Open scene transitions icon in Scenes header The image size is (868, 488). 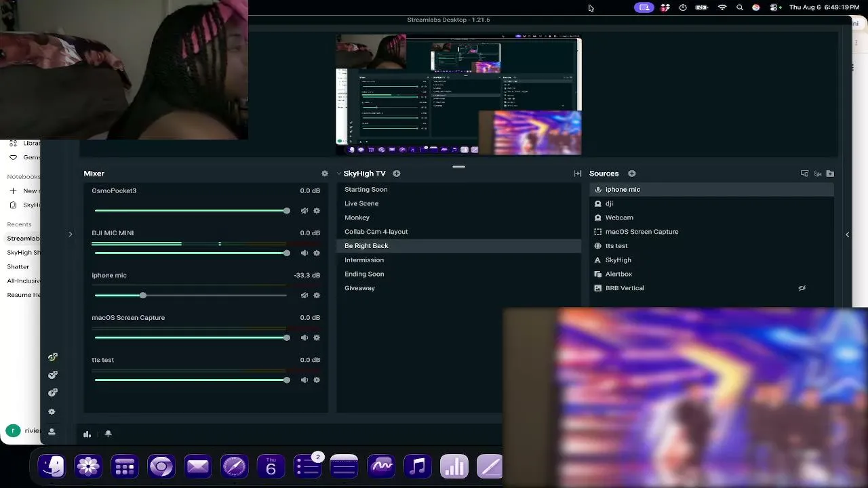(x=577, y=174)
